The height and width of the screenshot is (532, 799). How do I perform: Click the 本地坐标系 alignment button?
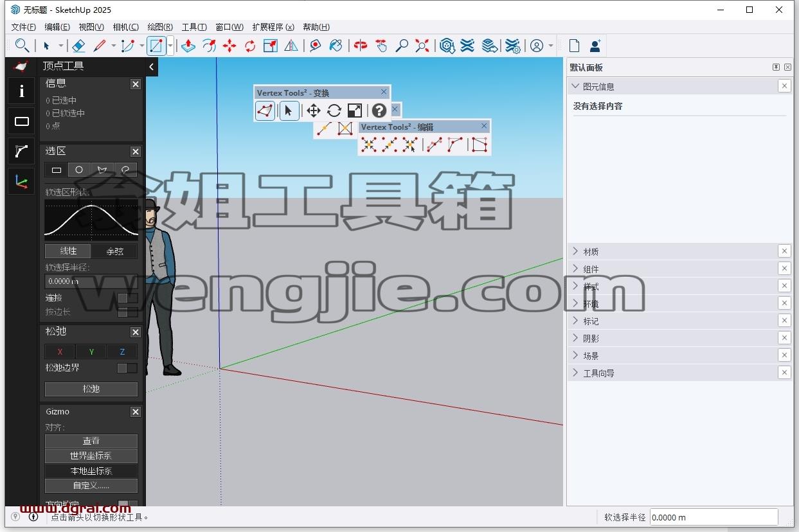point(91,471)
